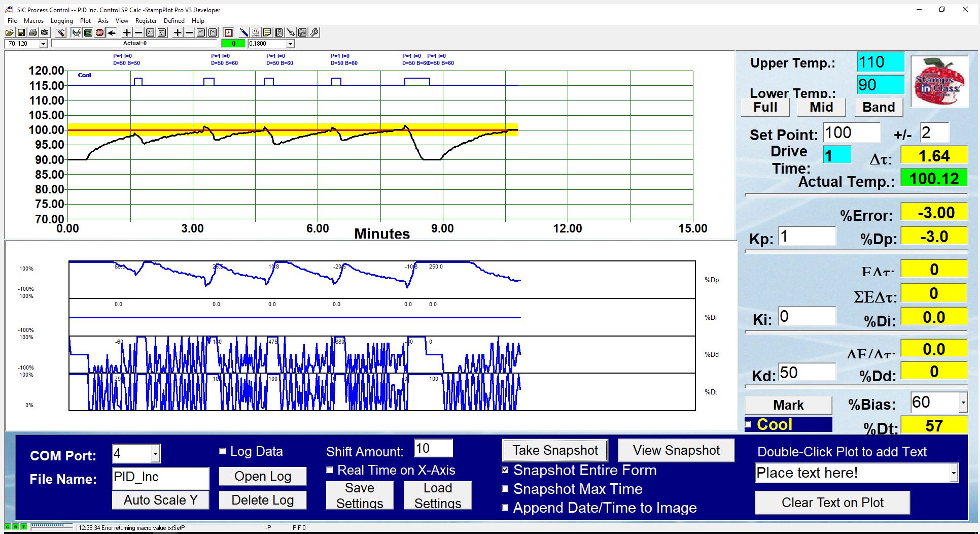Click the Open file toolbar icon
The image size is (980, 534).
(9, 32)
